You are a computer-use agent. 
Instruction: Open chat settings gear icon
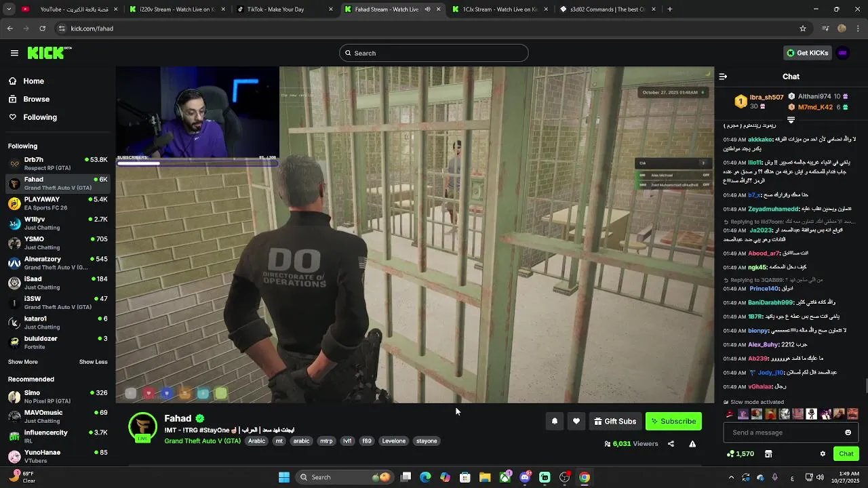[823, 453]
